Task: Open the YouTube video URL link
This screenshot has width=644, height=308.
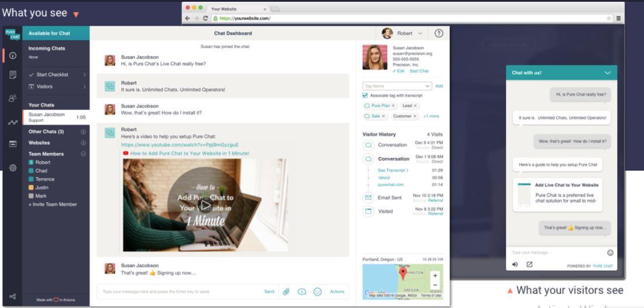Action: [x=180, y=145]
